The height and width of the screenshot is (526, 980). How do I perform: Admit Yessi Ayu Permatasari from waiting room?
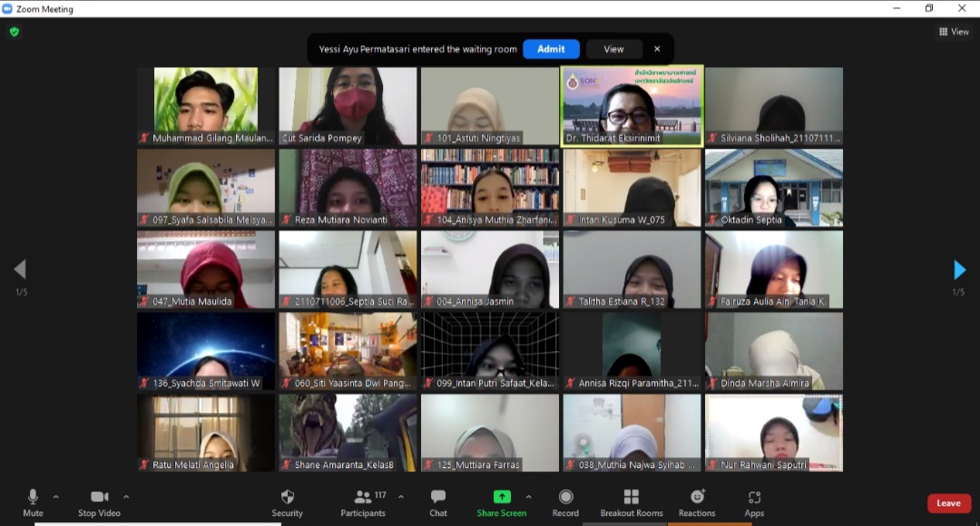(x=551, y=49)
